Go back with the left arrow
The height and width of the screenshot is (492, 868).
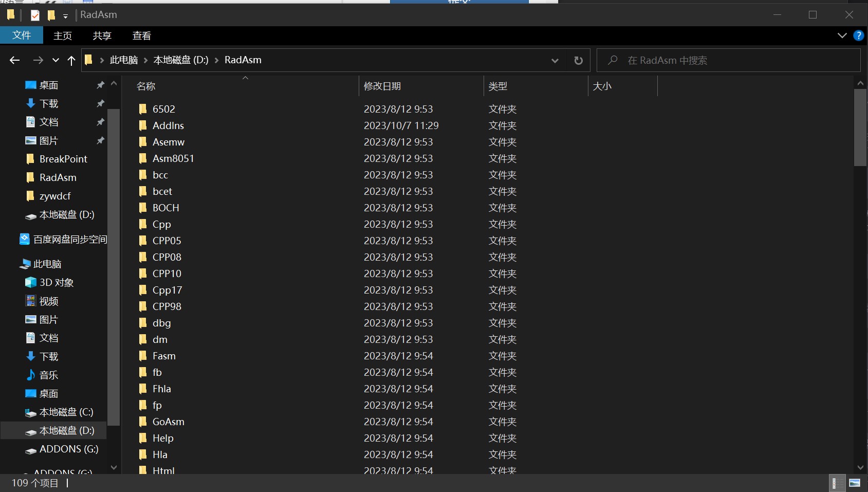[15, 60]
